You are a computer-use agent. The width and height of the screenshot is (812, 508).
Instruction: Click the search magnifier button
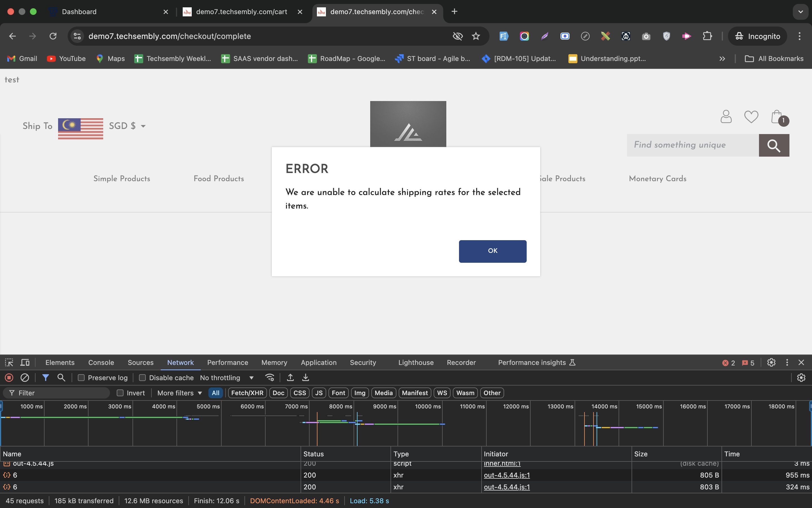774,145
